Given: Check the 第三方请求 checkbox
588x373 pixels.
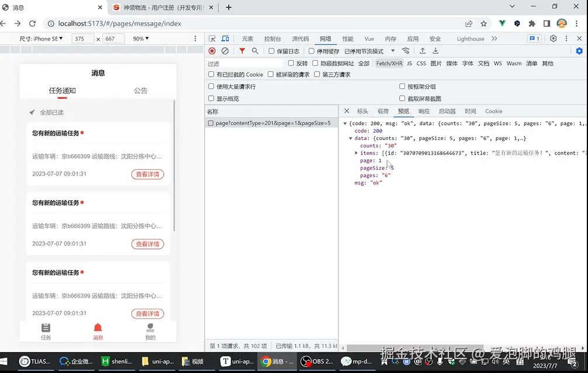Looking at the screenshot, I should tap(317, 74).
